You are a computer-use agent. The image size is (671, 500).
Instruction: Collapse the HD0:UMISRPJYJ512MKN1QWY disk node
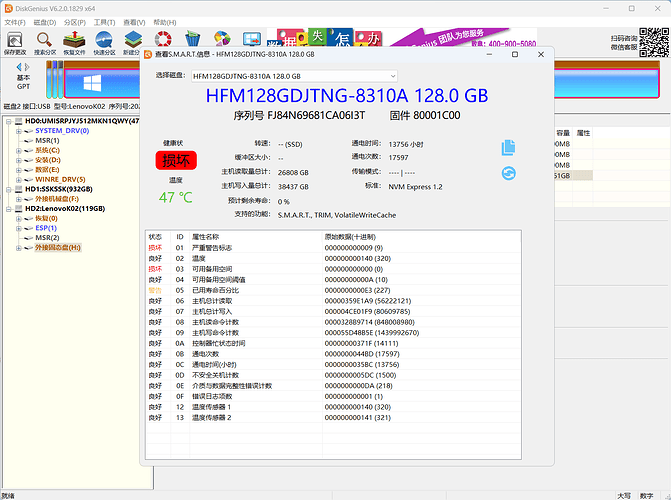(x=9, y=121)
